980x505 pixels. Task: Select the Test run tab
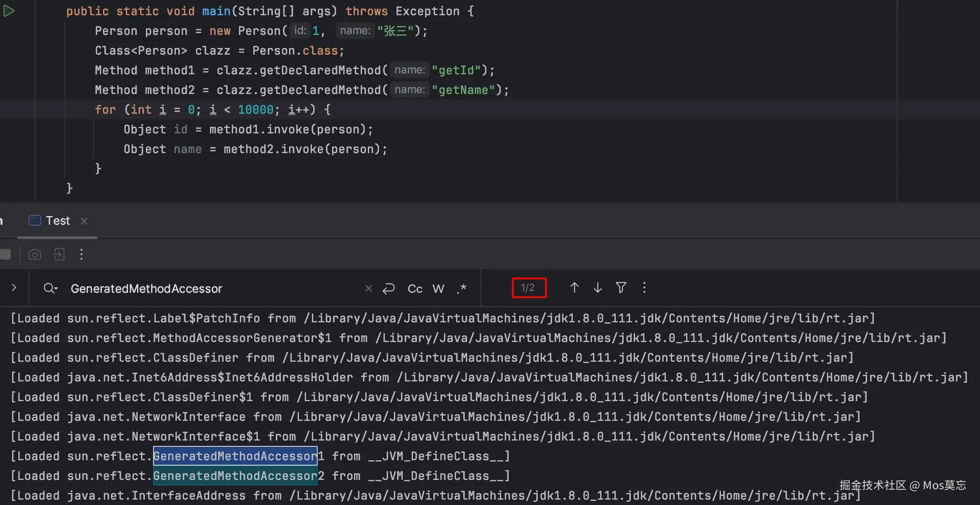point(57,221)
